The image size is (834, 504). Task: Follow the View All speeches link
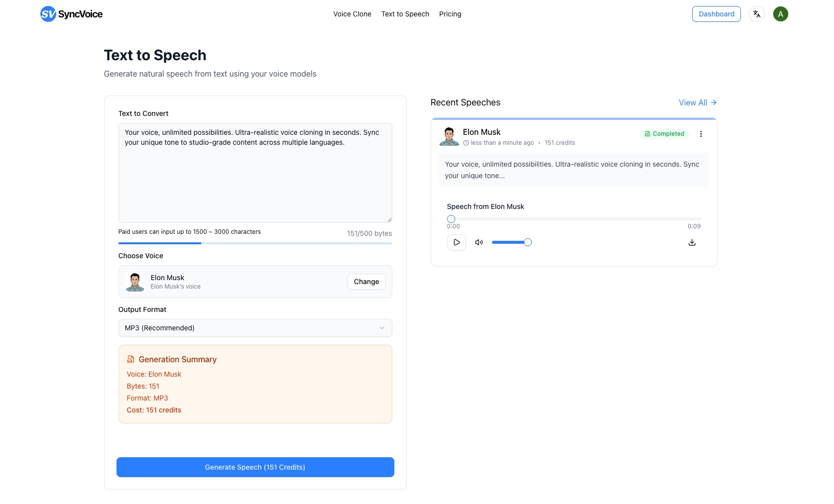697,102
